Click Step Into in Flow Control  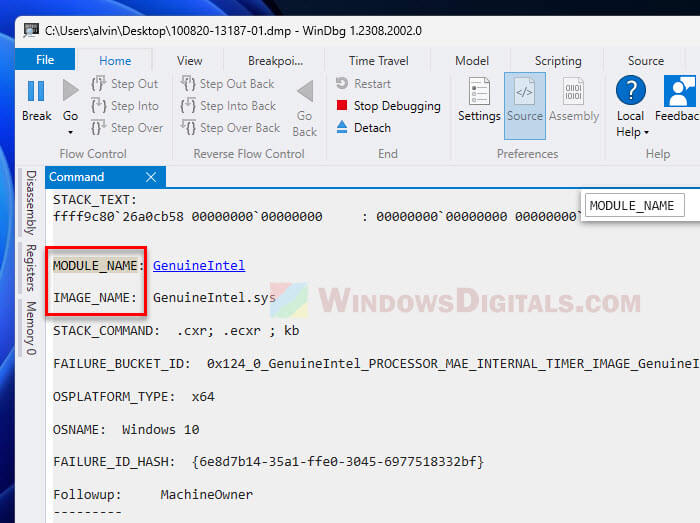(125, 106)
